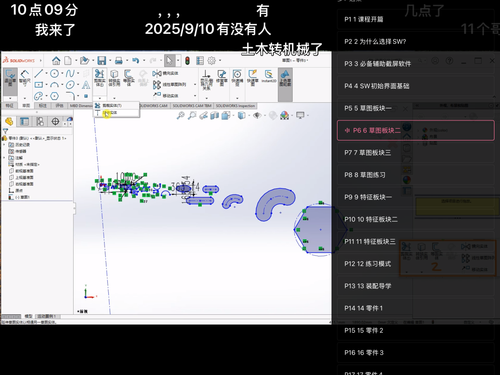The image size is (500, 375).
Task: Play playlist item P8 8 草图练习
Action: 415,175
